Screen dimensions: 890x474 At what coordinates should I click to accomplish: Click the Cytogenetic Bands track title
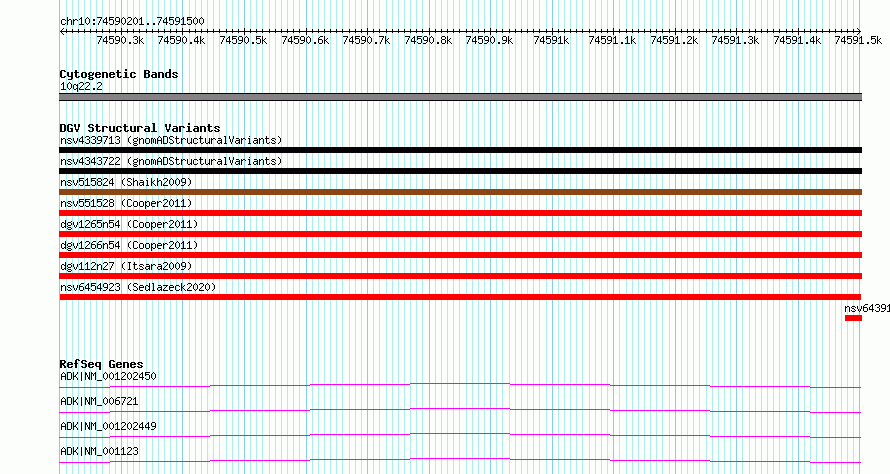(119, 74)
